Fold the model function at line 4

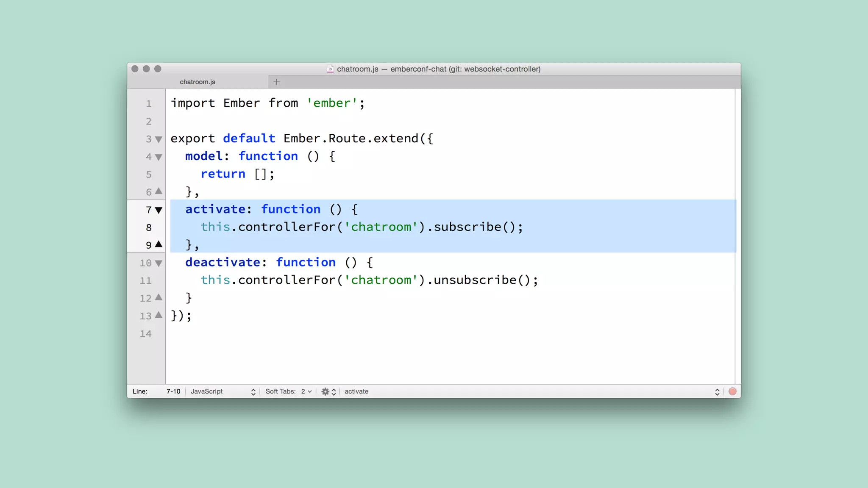[159, 157]
